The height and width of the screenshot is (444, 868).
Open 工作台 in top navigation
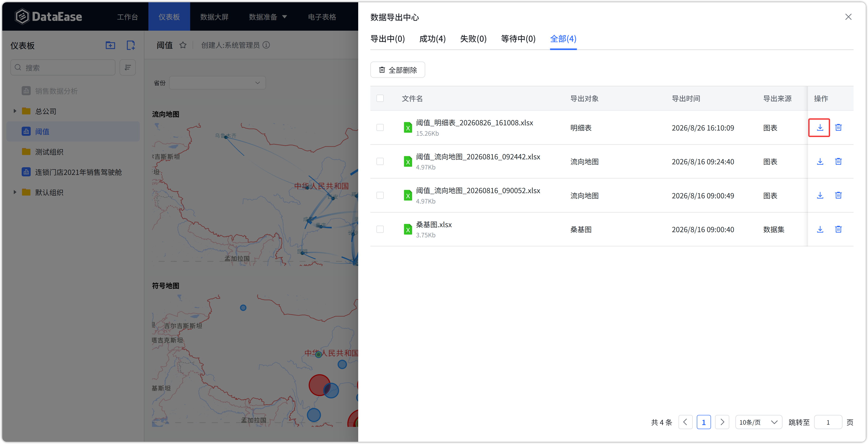click(x=127, y=17)
